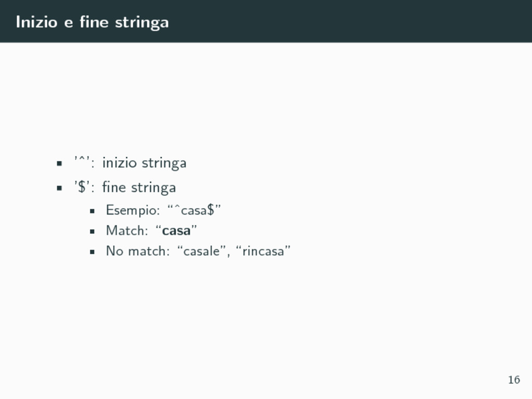Click the bold word 'casa'
532x399 pixels.
pos(176,231)
